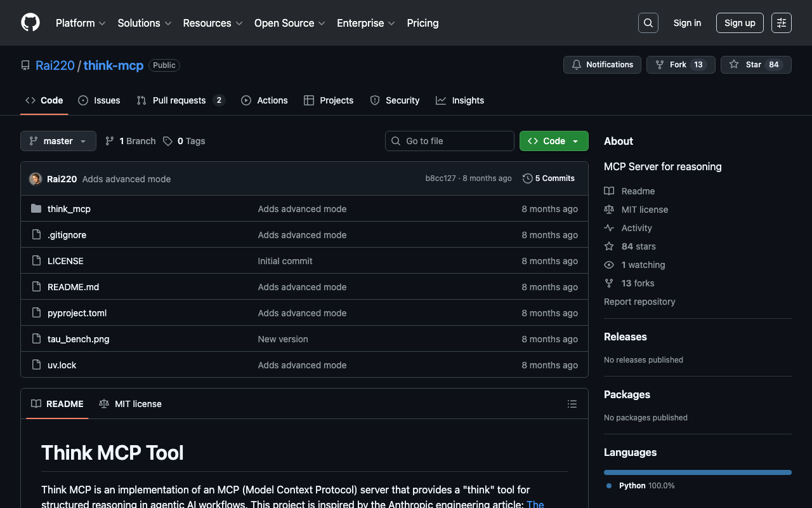This screenshot has width=812, height=508.
Task: Open the 5 Commits history
Action: (x=549, y=178)
